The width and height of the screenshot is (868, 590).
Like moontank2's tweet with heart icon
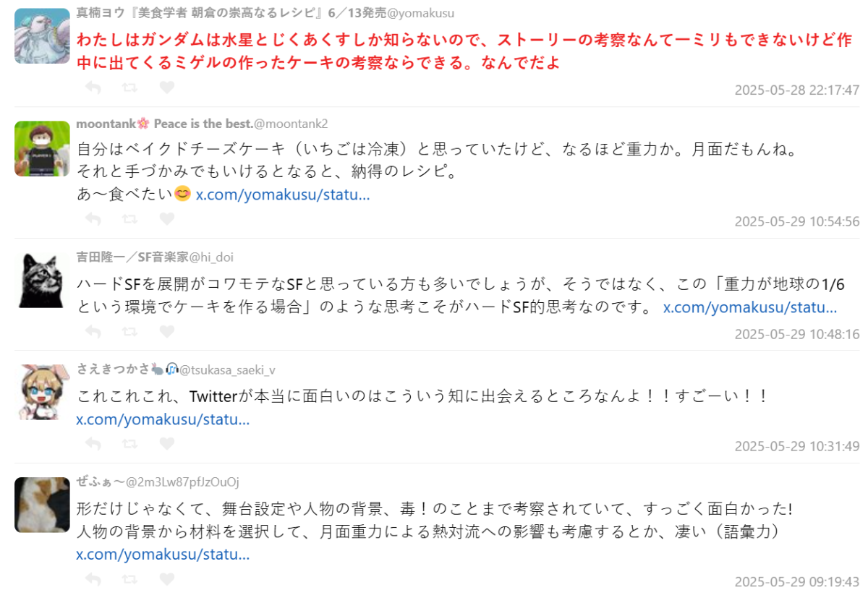coord(166,218)
